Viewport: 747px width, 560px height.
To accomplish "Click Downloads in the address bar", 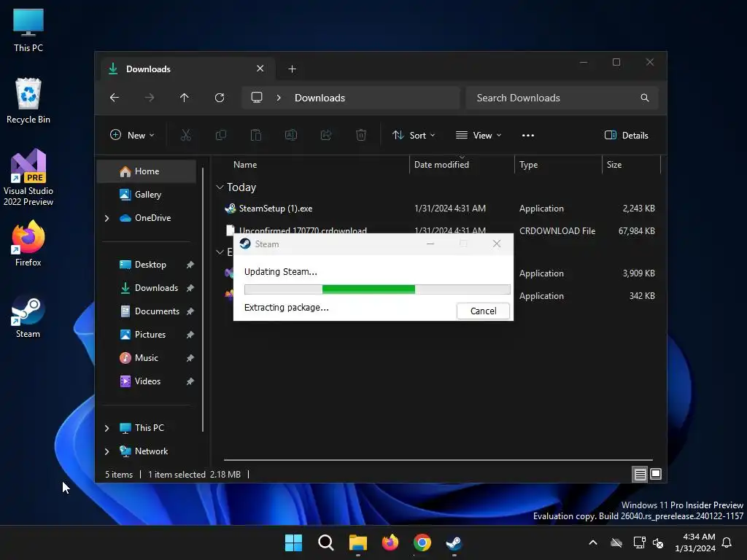I will 320,98.
